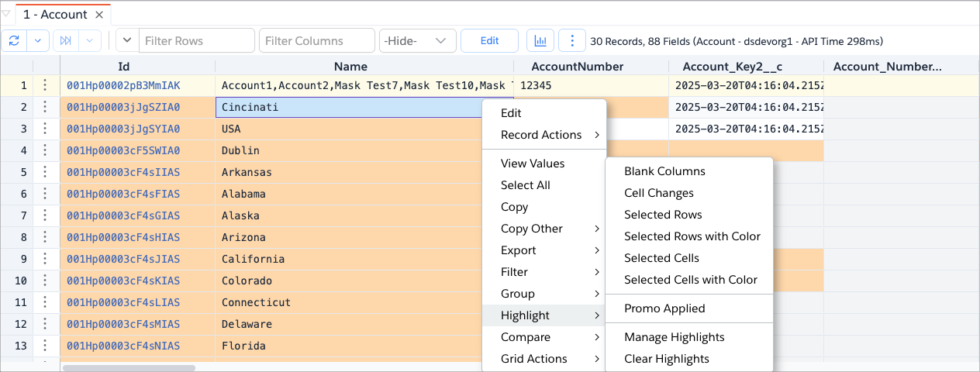980x372 pixels.
Task: Choose Selected Rows with Color
Action: [692, 236]
